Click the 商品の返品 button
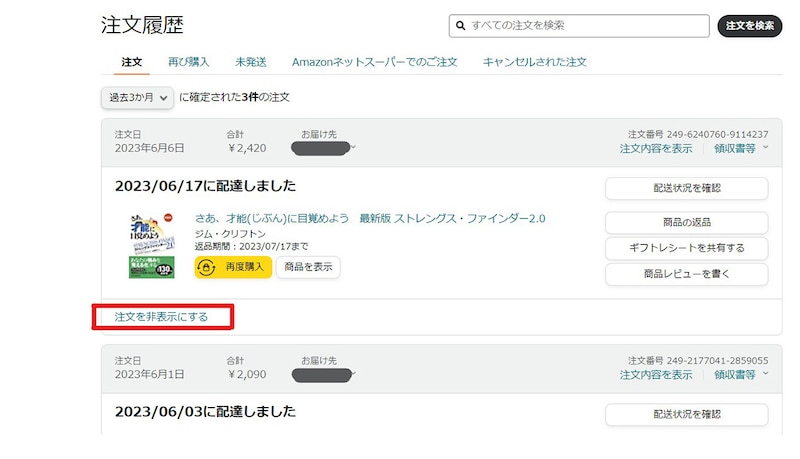 click(x=686, y=222)
